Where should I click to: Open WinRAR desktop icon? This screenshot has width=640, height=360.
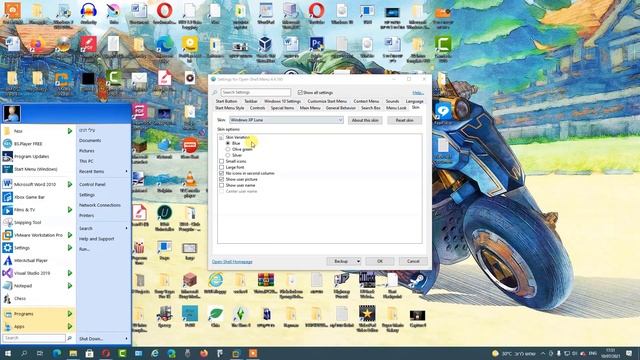coord(266,284)
